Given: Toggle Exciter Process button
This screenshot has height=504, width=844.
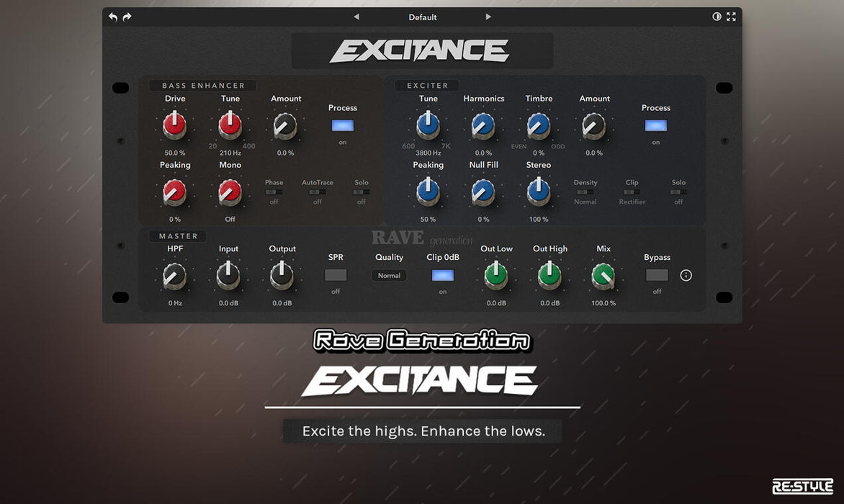Looking at the screenshot, I should (x=655, y=125).
